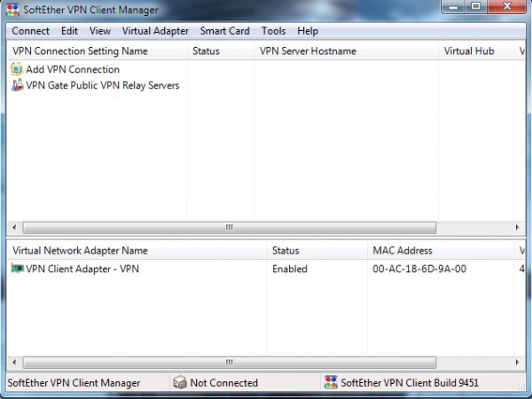Click the Enabled status cell
532x399 pixels.
(290, 269)
